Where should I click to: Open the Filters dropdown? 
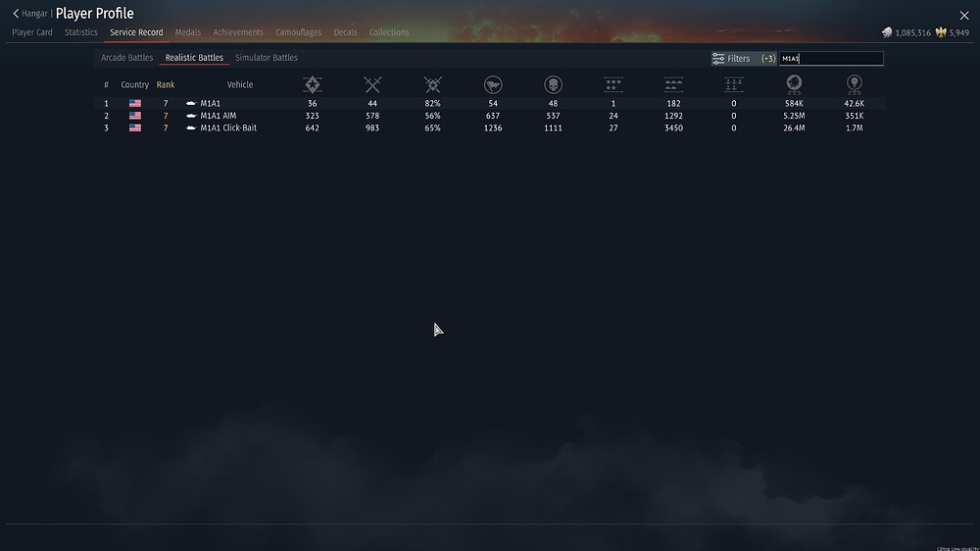[x=743, y=58]
